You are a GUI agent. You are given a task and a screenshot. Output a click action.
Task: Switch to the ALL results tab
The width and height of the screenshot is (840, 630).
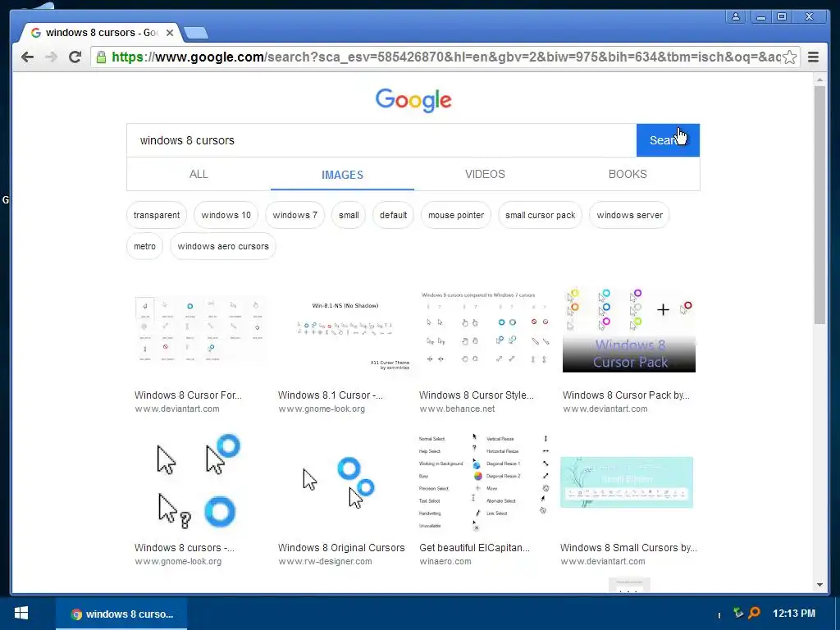(x=199, y=174)
